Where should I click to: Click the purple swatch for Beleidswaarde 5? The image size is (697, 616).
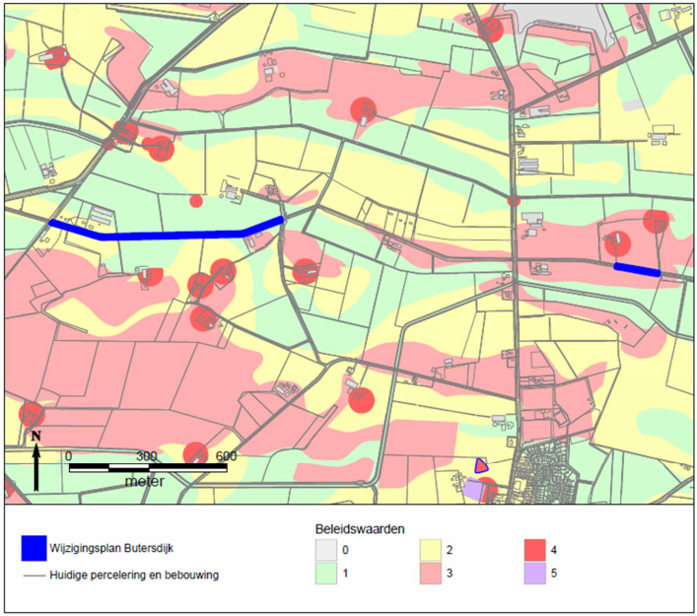[534, 573]
